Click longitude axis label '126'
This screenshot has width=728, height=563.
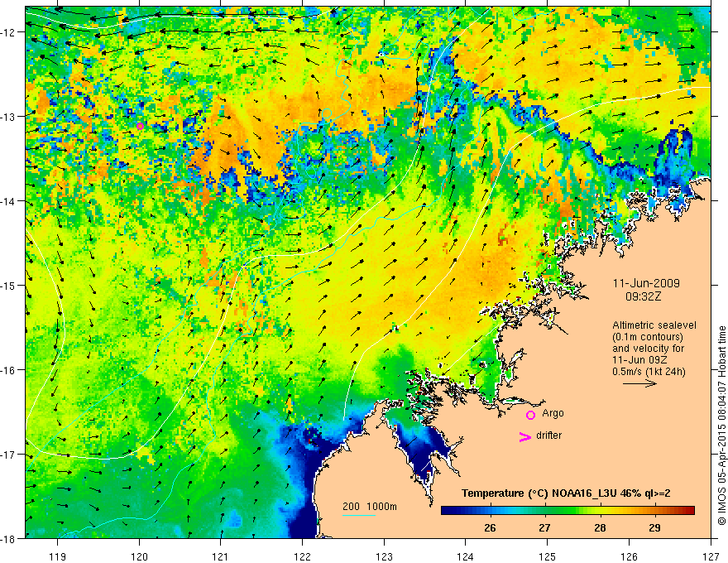click(629, 556)
